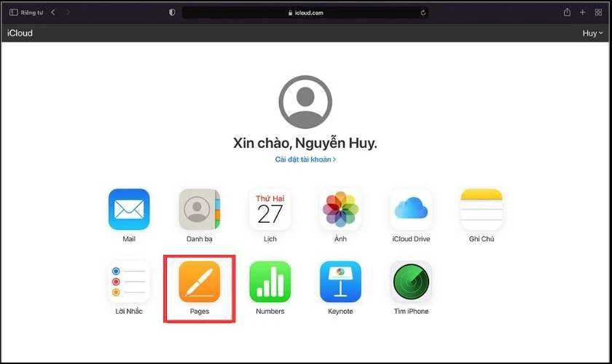
Task: Reload the iCloud page
Action: pos(423,13)
